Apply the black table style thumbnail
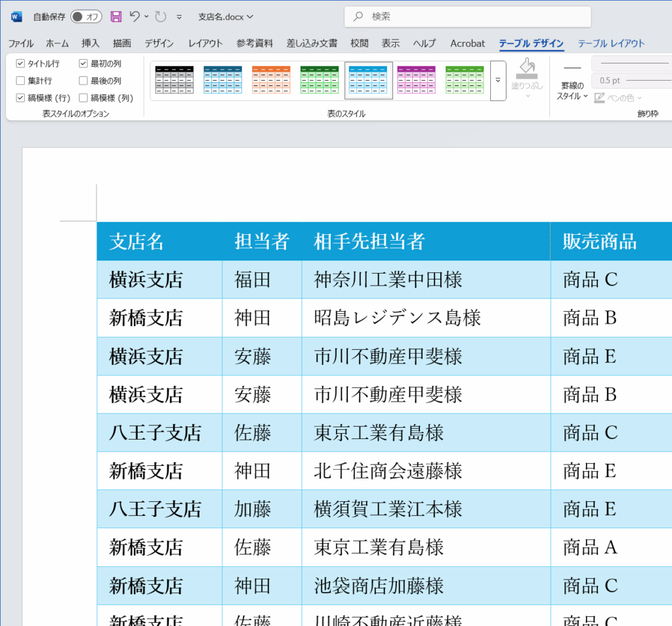Viewport: 672px width, 626px height. [x=174, y=80]
